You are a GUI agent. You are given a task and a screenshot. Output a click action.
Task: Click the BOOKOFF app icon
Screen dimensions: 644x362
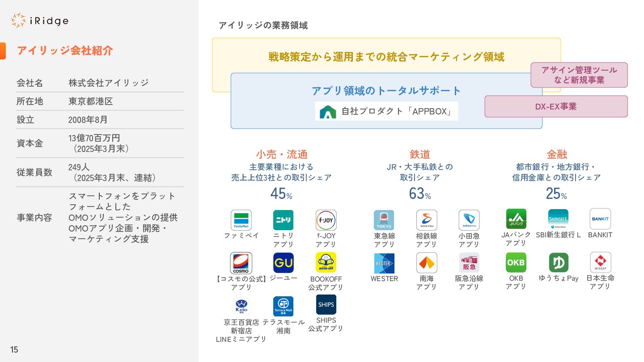pyautogui.click(x=326, y=263)
